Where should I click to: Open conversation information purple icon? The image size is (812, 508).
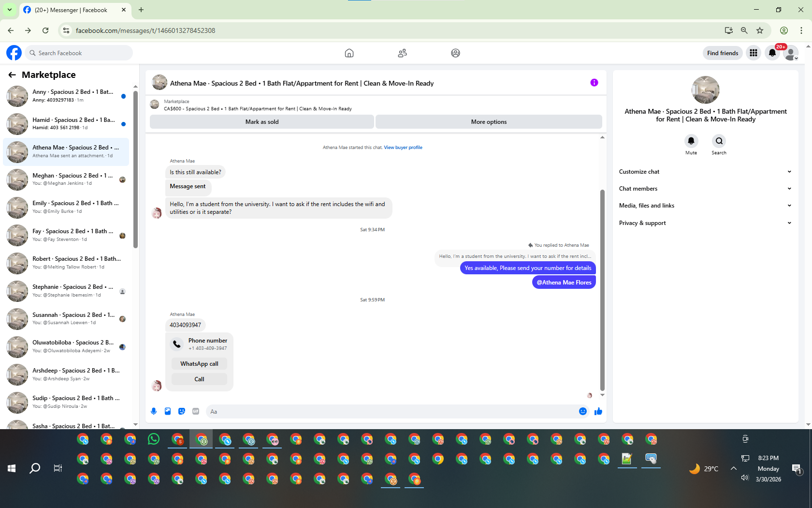(x=594, y=83)
